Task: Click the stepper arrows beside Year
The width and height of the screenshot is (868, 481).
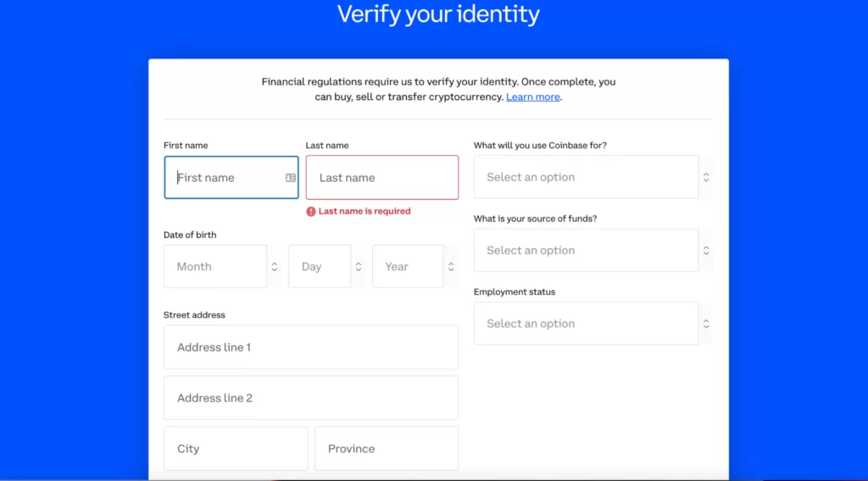Action: coord(451,267)
